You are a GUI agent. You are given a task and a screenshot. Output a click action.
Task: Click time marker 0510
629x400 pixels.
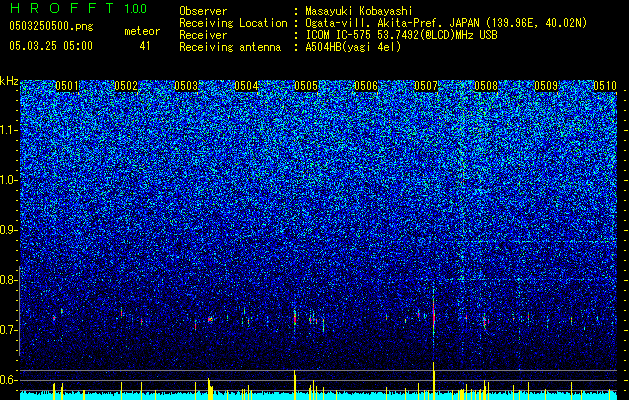pyautogui.click(x=605, y=86)
